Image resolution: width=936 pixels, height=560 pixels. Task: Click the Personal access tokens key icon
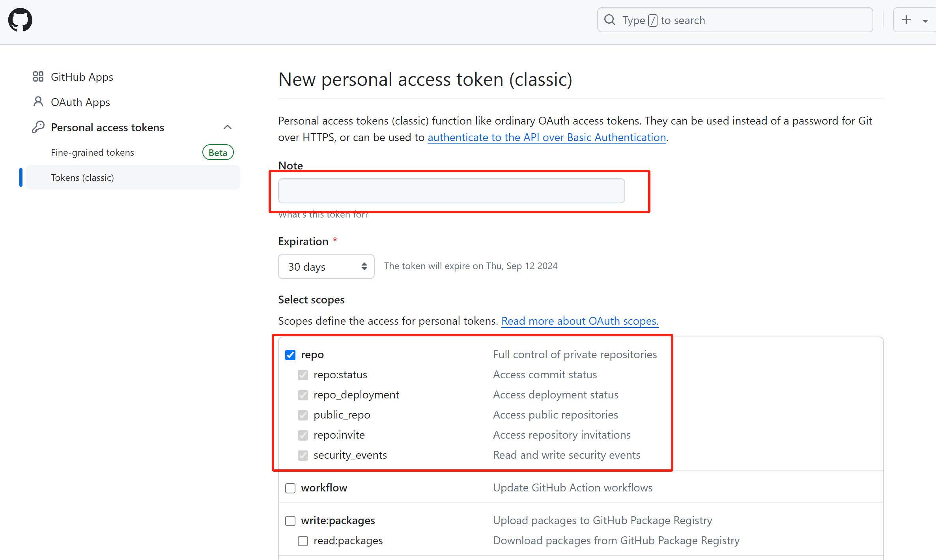tap(38, 127)
